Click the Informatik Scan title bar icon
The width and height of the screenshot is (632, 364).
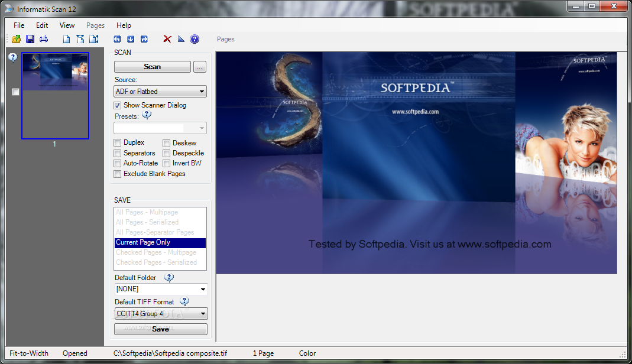pyautogui.click(x=9, y=9)
